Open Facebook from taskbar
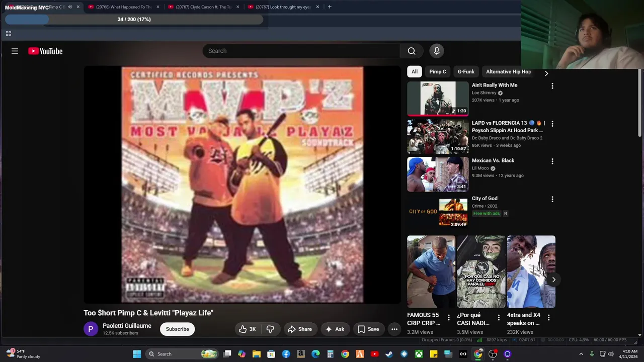 point(286,354)
